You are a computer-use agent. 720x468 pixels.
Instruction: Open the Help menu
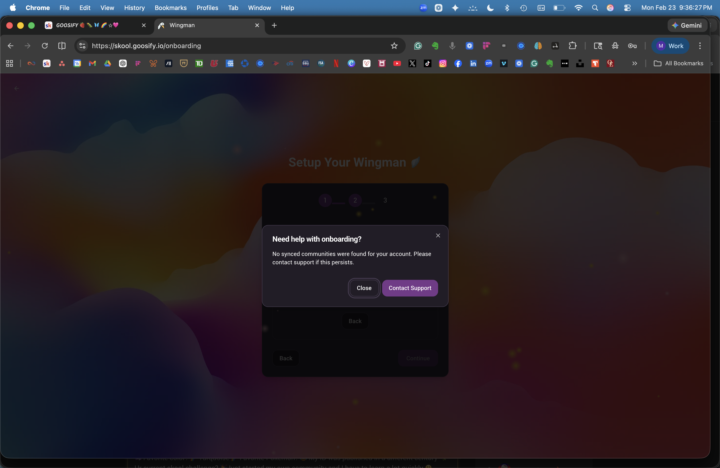[x=287, y=8]
